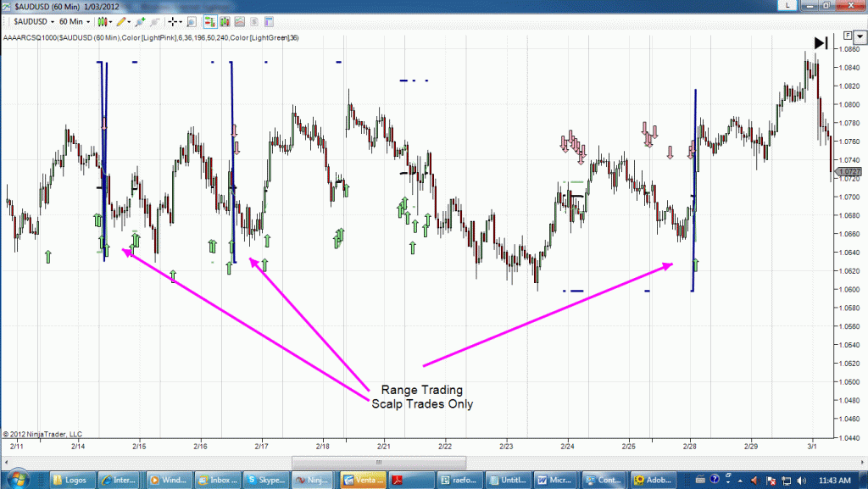The image size is (868, 489).
Task: Switch to the raefo... taskbar item
Action: pyautogui.click(x=459, y=481)
